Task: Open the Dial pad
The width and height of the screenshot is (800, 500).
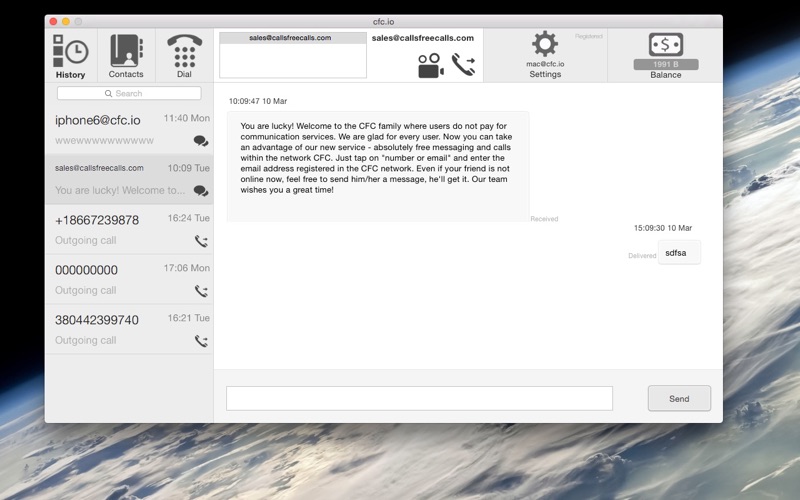Action: coord(184,55)
